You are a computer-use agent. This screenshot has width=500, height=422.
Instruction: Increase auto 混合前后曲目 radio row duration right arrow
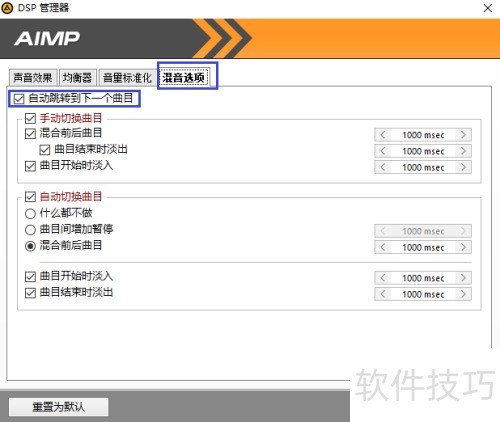tap(463, 247)
